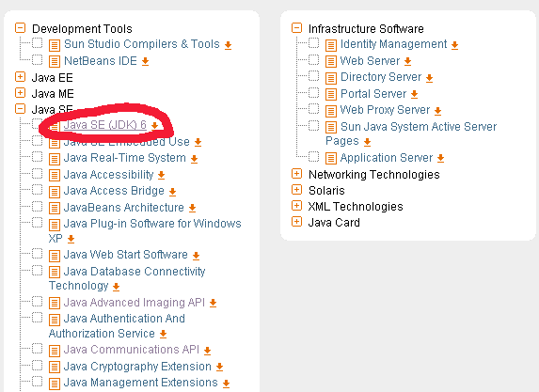Click document icon before Java Real-Time System
The width and height of the screenshot is (539, 392).
[x=55, y=159]
